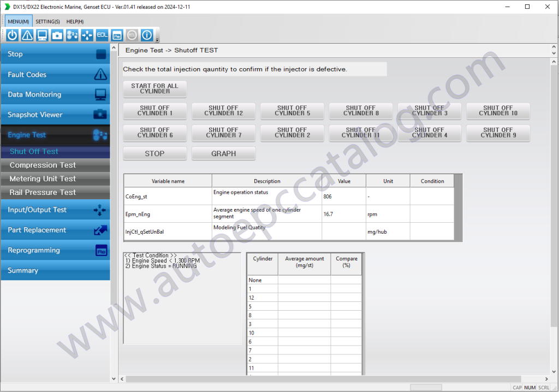Open Snapshot Viewer using the camera toolbar icon
559x392 pixels.
pos(56,34)
